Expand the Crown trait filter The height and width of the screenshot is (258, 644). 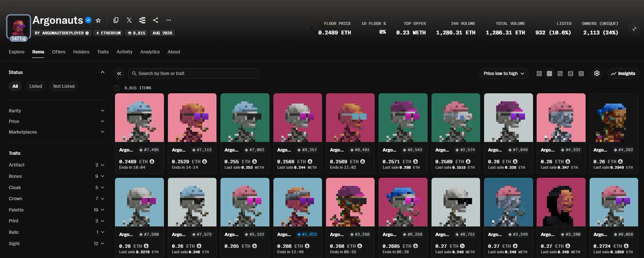56,199
